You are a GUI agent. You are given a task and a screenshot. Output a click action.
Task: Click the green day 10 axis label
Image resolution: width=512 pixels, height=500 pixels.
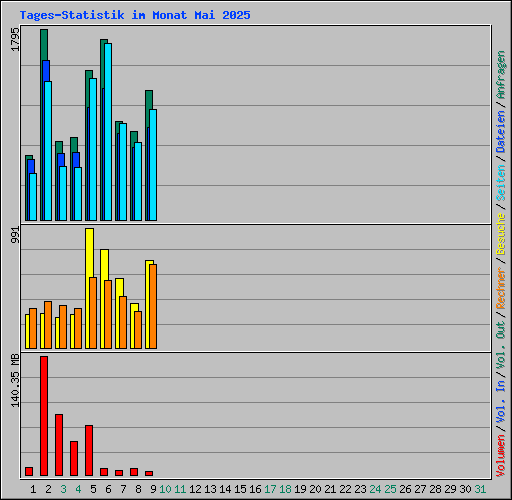pos(165,489)
